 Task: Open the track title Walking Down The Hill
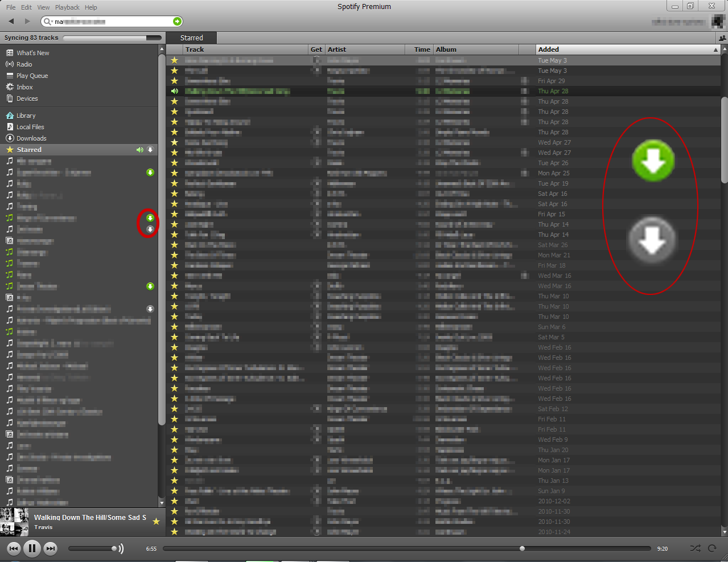pyautogui.click(x=90, y=518)
